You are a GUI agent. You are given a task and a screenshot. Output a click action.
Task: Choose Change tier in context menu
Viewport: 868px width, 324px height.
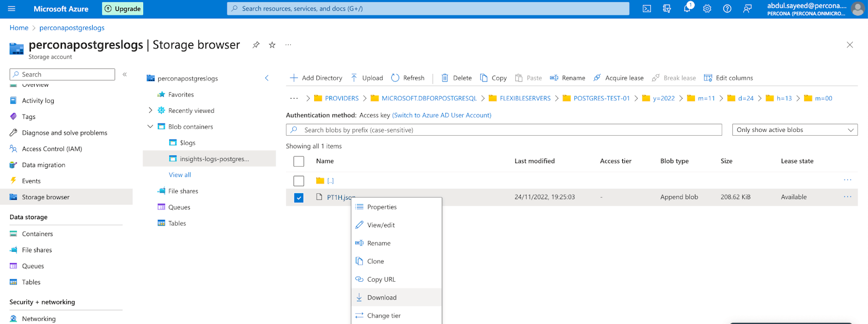(397, 315)
